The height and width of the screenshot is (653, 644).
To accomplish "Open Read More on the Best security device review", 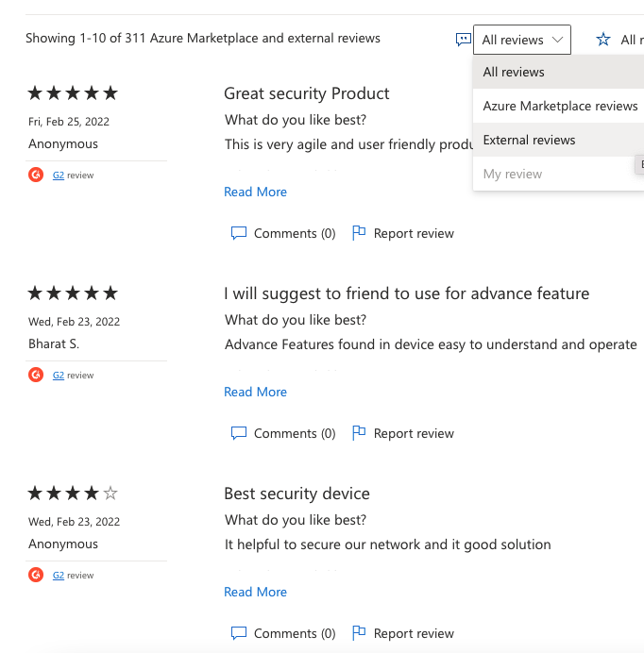I will (x=255, y=592).
